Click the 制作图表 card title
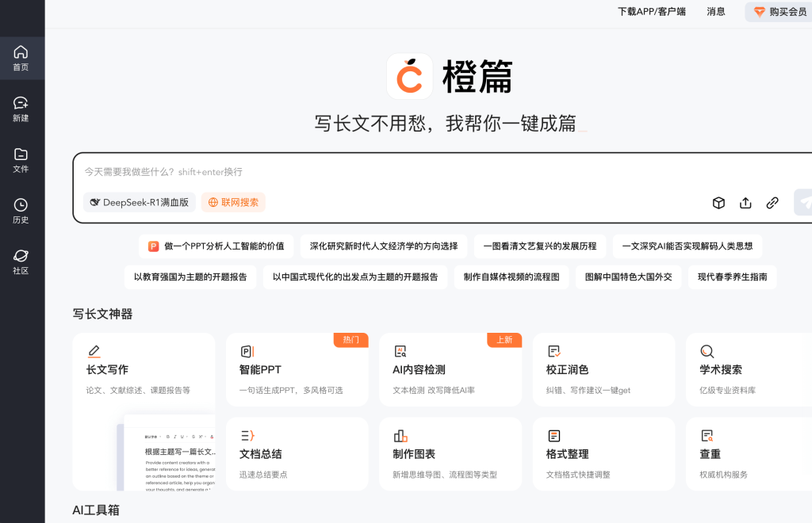 coord(414,454)
